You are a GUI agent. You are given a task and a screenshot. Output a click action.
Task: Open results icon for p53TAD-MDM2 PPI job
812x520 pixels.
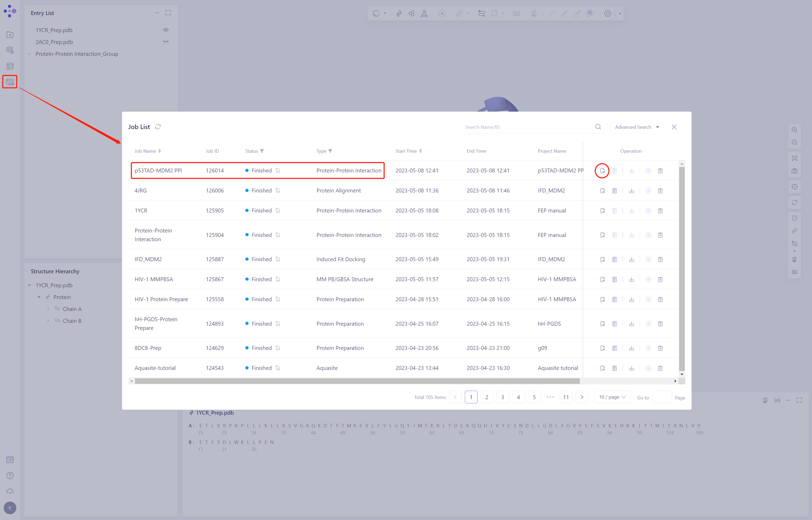pyautogui.click(x=602, y=171)
